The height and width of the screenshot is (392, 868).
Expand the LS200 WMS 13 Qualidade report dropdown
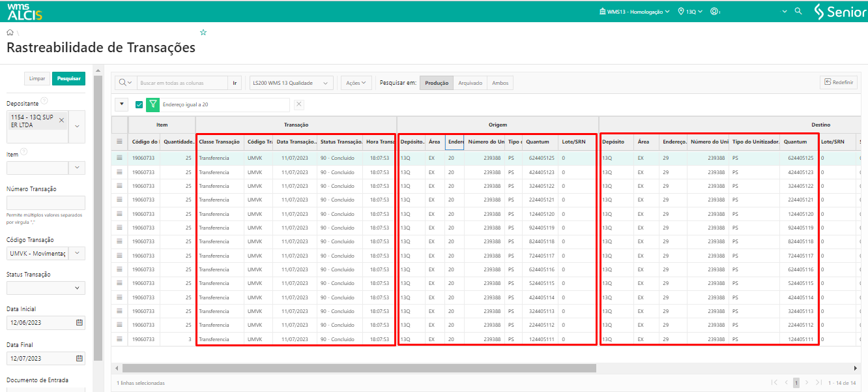pos(291,83)
